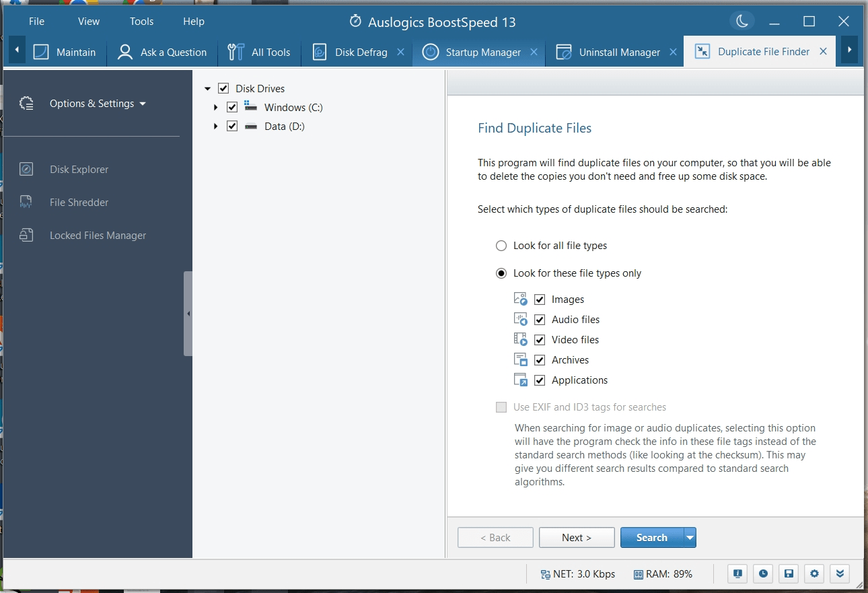Open the Help menu
Viewport: 868px width, 593px height.
tap(193, 22)
